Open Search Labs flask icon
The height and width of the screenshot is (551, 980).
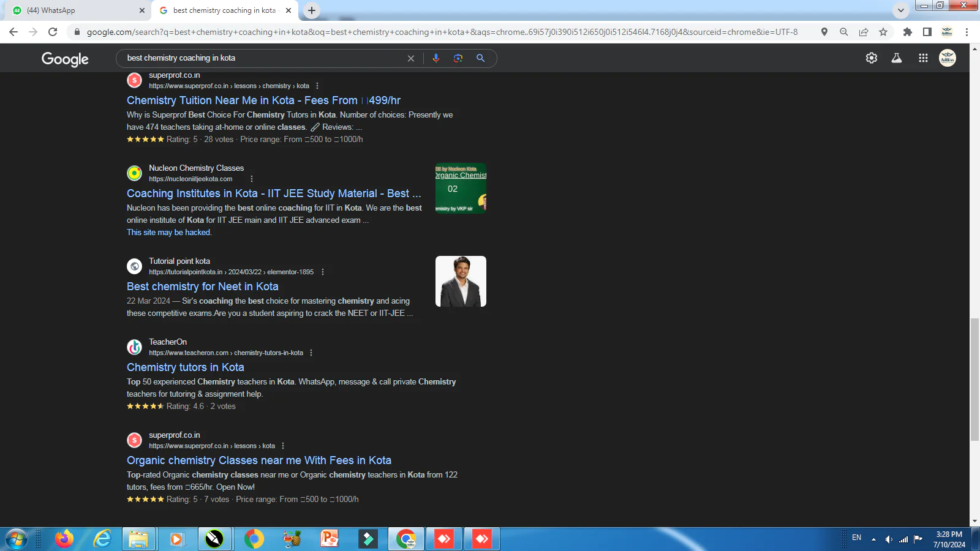(x=897, y=58)
